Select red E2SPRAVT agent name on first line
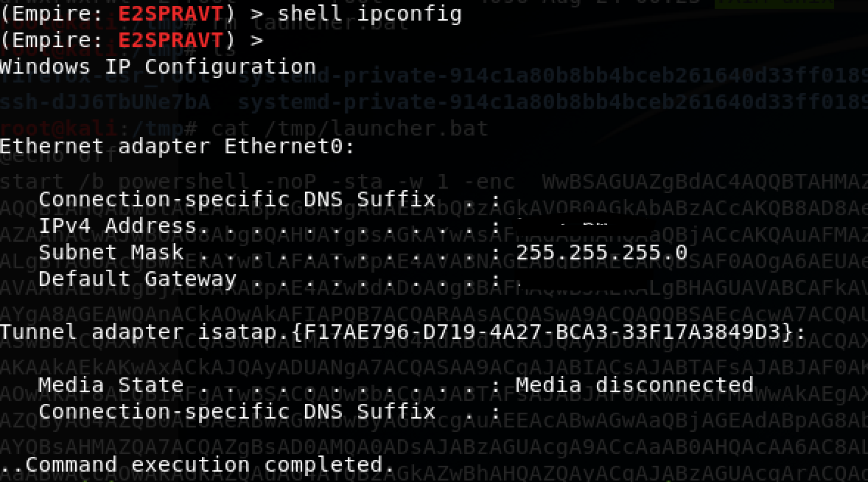868x482 pixels. pyautogui.click(x=171, y=13)
